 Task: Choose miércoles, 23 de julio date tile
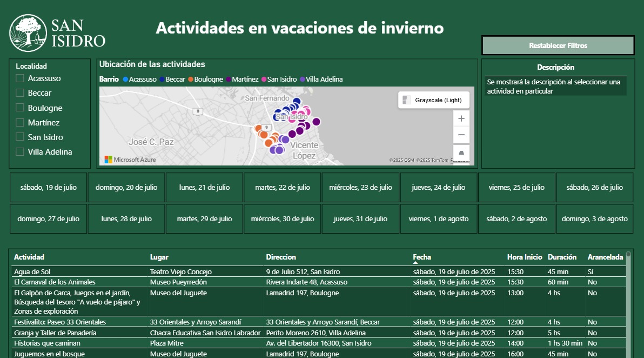pos(360,188)
